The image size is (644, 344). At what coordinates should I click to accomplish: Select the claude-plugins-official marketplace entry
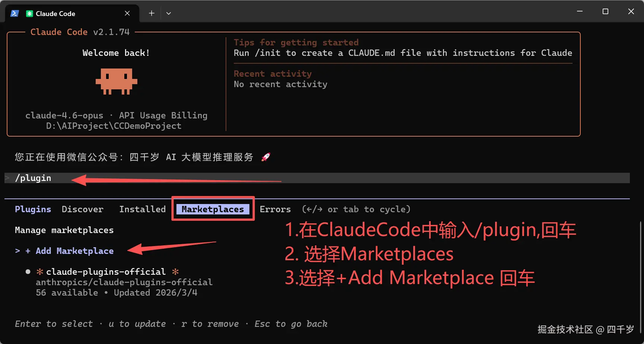pyautogui.click(x=106, y=272)
